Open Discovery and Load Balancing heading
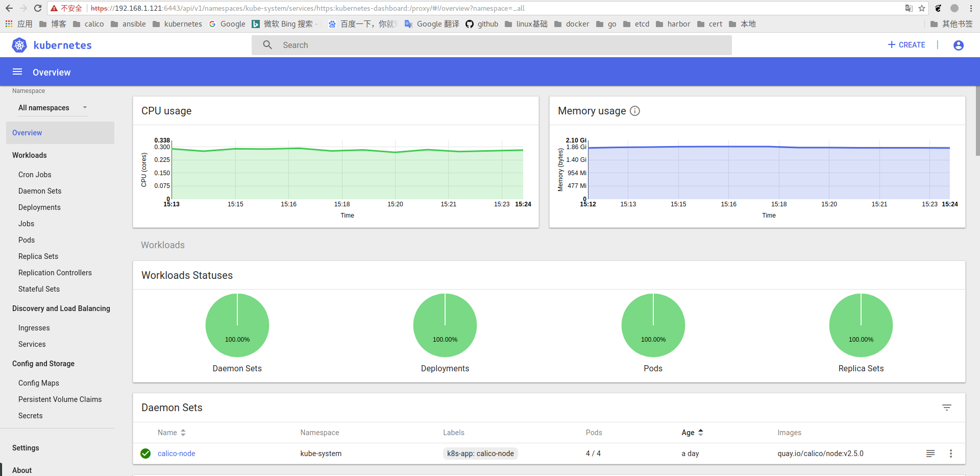Viewport: 980px width, 476px height. 61,308
